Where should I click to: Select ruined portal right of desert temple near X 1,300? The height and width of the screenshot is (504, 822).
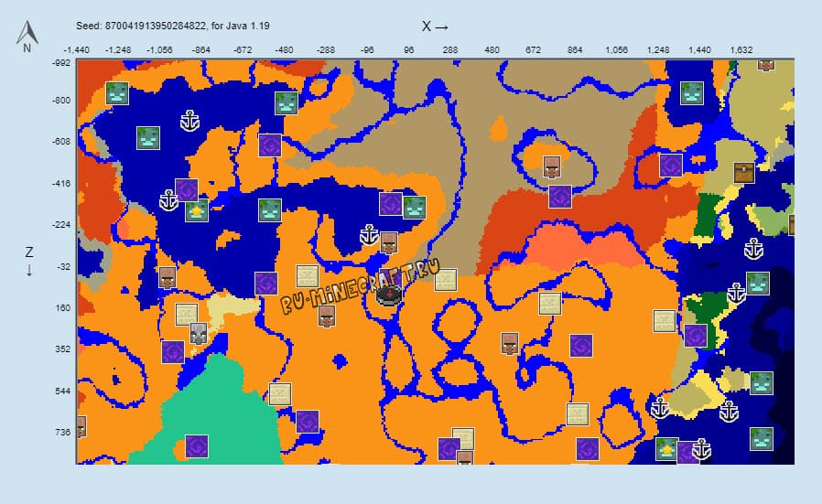click(696, 336)
